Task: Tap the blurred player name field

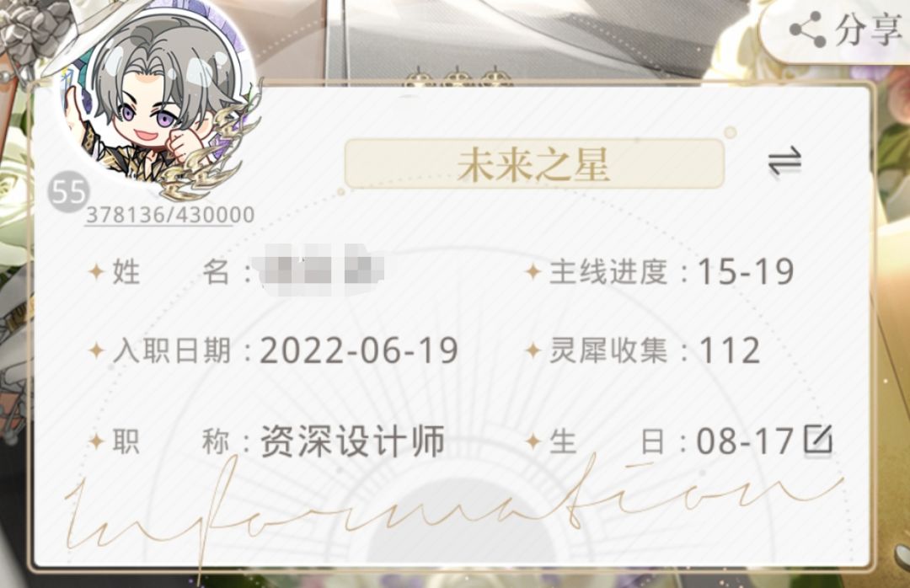Action: 320,270
